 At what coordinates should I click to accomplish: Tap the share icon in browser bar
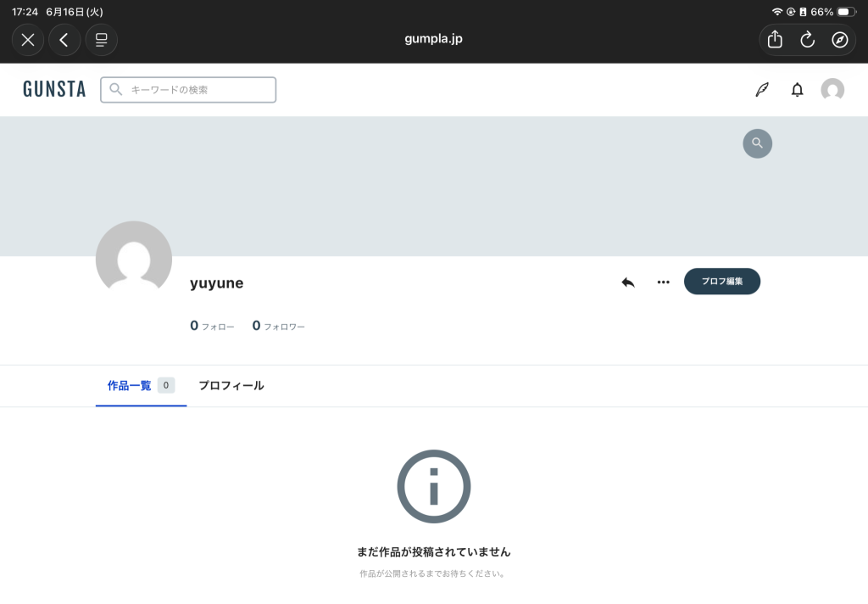tap(775, 39)
